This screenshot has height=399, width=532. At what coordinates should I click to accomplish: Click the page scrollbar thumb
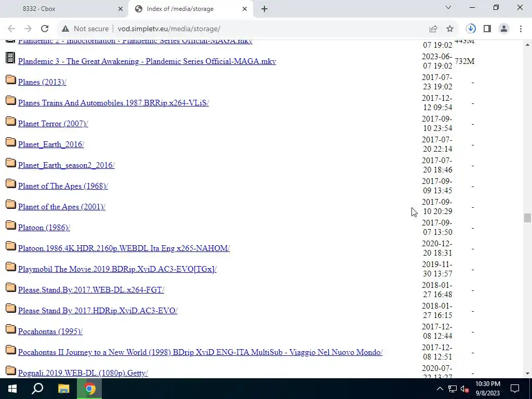(527, 218)
